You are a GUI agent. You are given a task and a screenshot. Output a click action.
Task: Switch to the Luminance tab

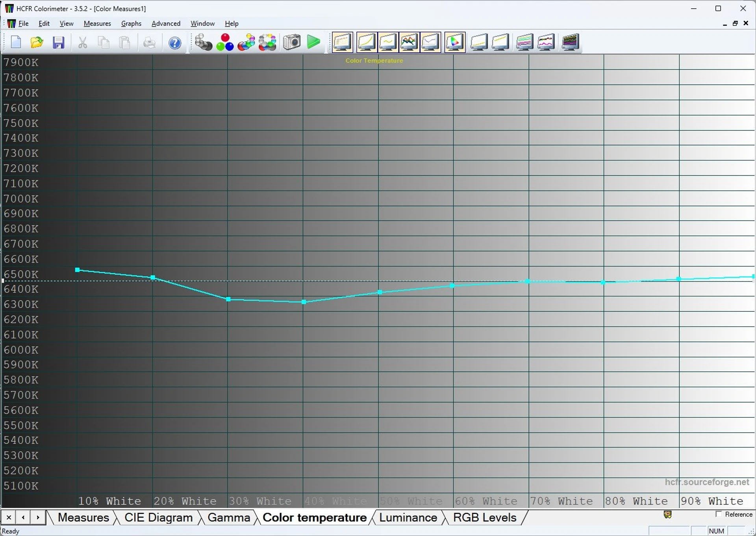pyautogui.click(x=408, y=517)
